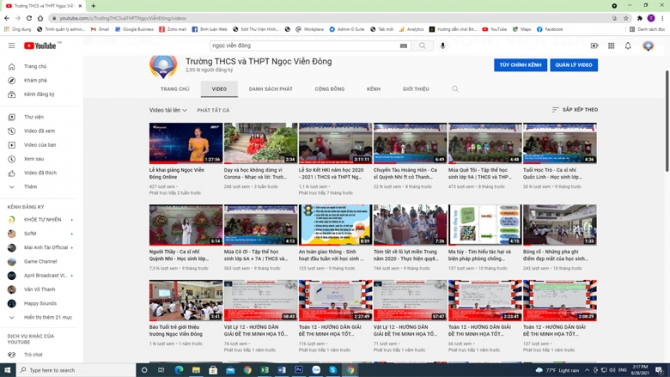Open An toàn giao thông video thumbnail
Image resolution: width=670 pixels, height=377 pixels.
(335, 225)
